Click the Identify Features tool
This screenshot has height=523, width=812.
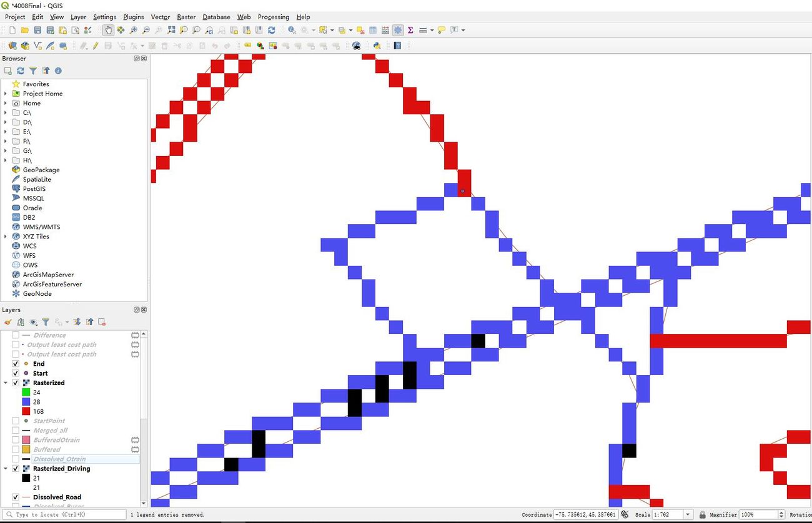pos(292,30)
